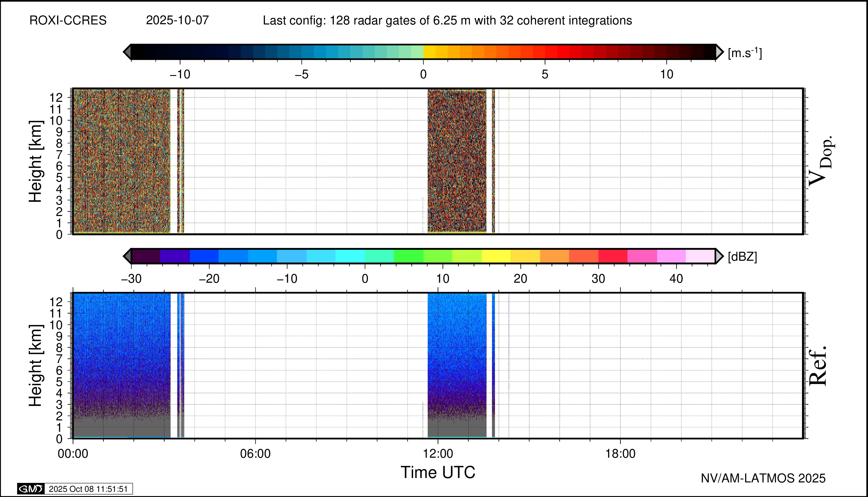Click the GMT timestamp 2025 Oct 08
Viewport: 868px width, 497px height.
88,489
